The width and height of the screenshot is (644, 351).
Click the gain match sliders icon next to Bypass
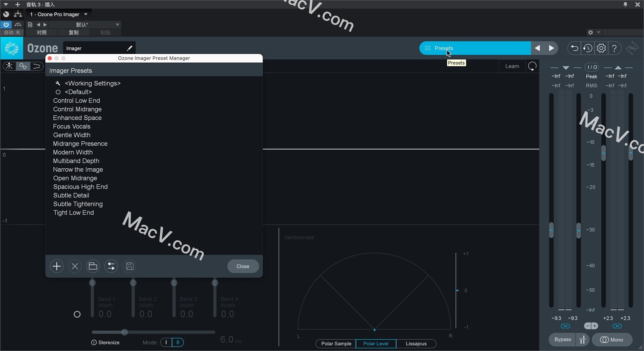click(x=583, y=340)
